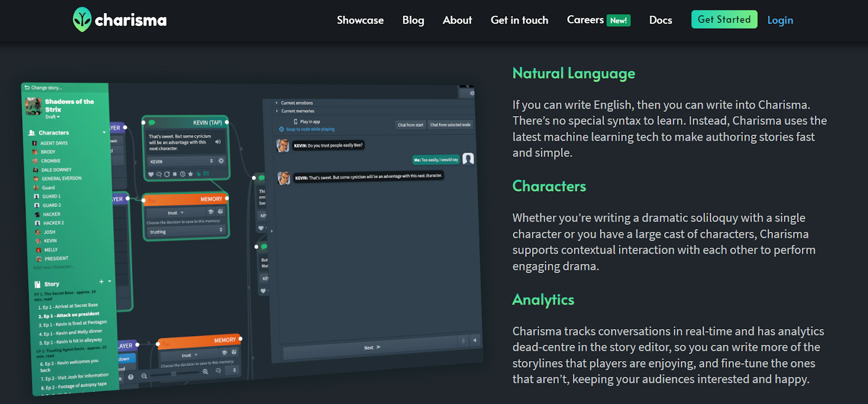
Task: Zoom in the graph canvas
Action: [206, 372]
